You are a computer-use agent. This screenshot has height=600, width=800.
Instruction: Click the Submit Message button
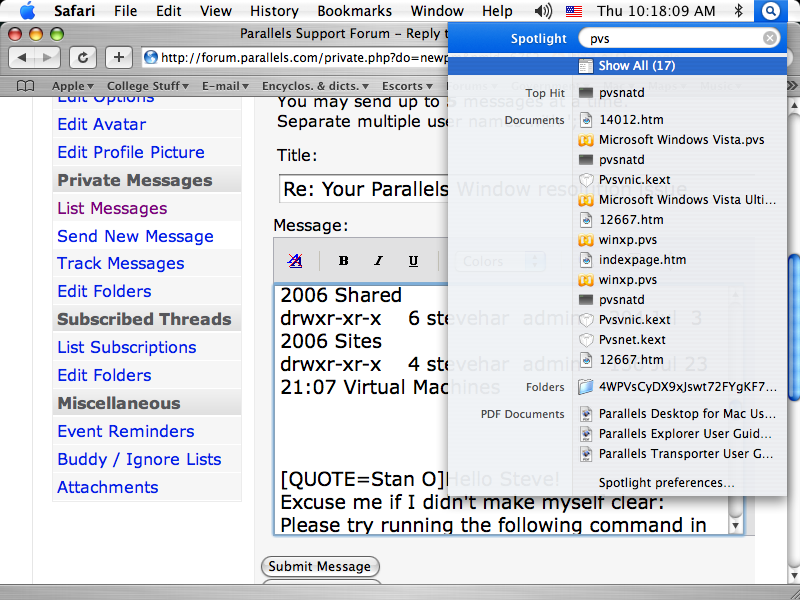320,566
